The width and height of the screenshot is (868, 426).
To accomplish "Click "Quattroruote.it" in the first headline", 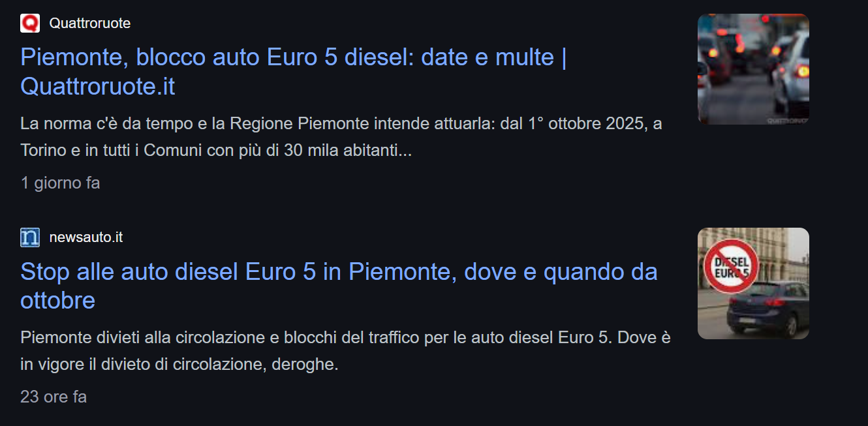I will click(x=98, y=87).
